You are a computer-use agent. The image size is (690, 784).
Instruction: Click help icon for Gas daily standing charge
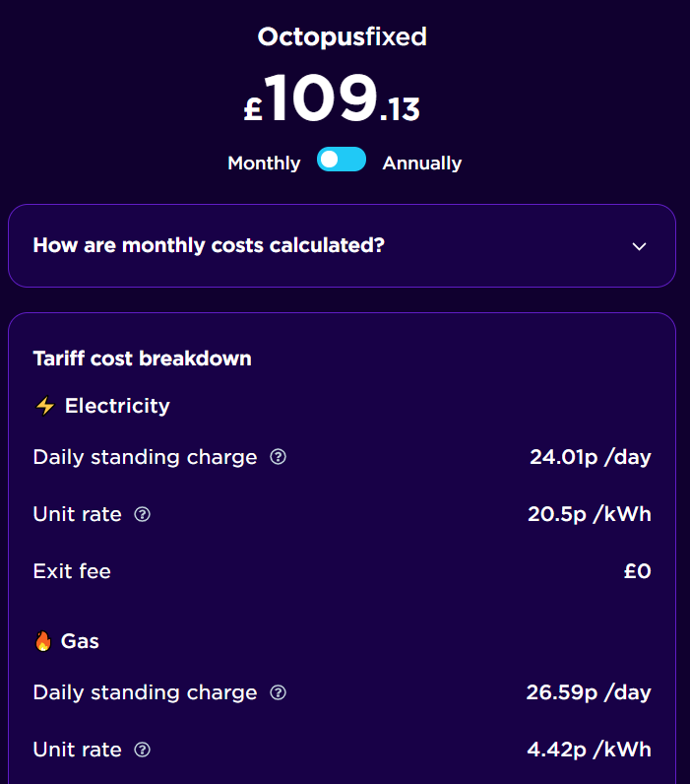coord(278,692)
